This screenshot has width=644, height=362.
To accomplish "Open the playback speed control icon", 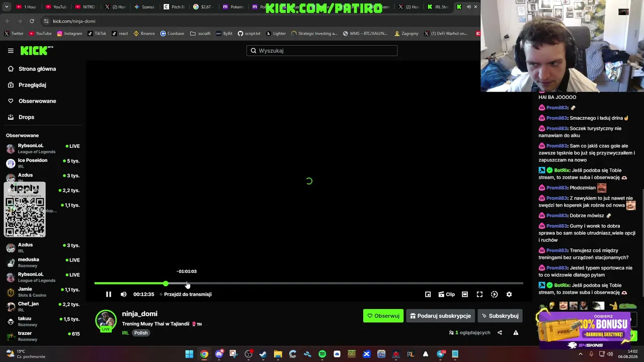I will [x=495, y=295].
